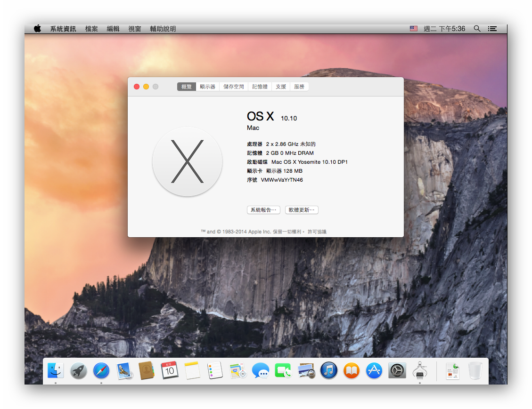Image resolution: width=532 pixels, height=409 pixels.
Task: Open System Information chip icon in dock
Action: [420, 370]
